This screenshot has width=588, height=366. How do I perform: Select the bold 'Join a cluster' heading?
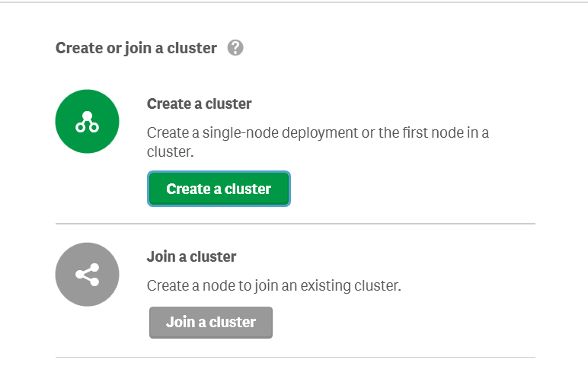tap(191, 256)
